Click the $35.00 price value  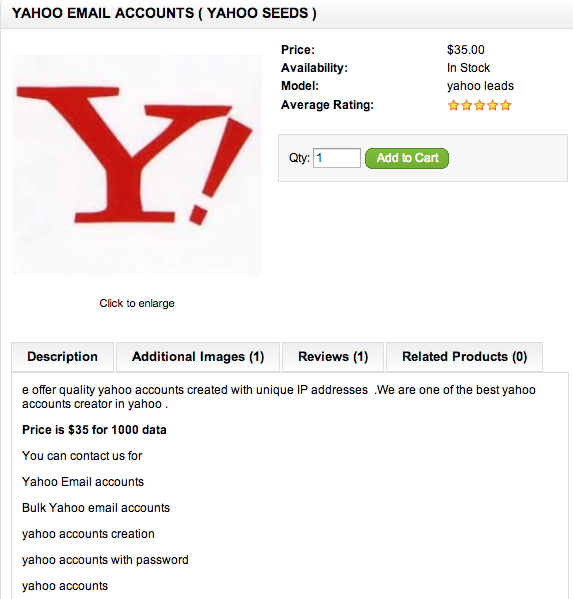466,50
